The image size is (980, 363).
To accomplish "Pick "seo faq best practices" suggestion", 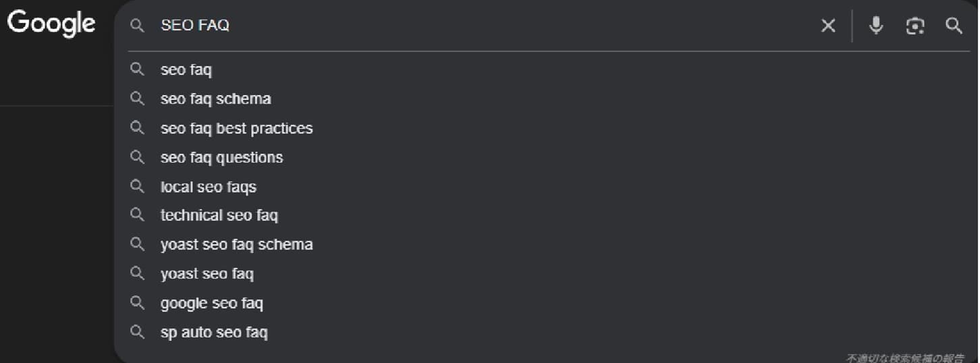I will click(x=236, y=128).
